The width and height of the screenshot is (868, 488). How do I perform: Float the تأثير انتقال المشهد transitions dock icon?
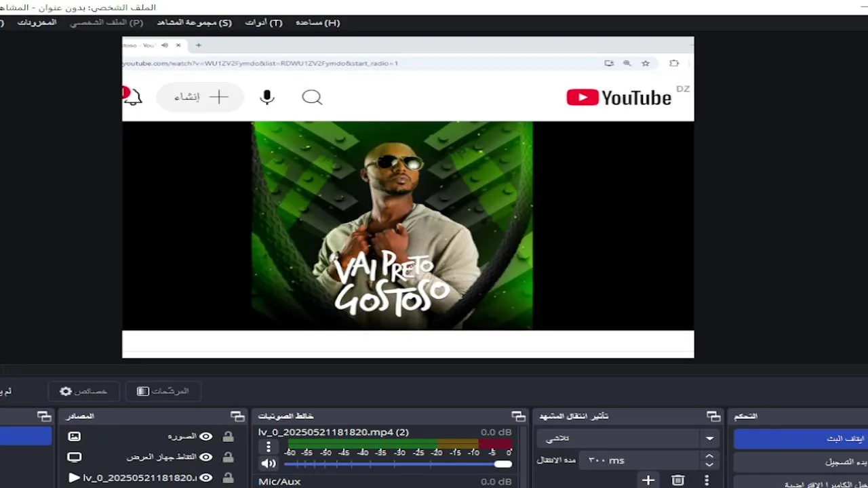click(713, 416)
